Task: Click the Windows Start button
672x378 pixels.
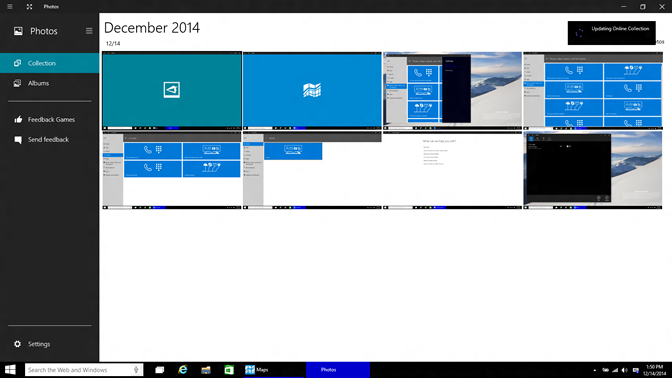Action: (x=10, y=370)
